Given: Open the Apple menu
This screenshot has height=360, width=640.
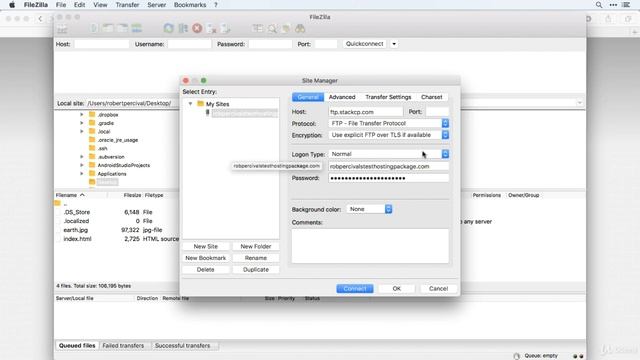Looking at the screenshot, I should 12,5.
